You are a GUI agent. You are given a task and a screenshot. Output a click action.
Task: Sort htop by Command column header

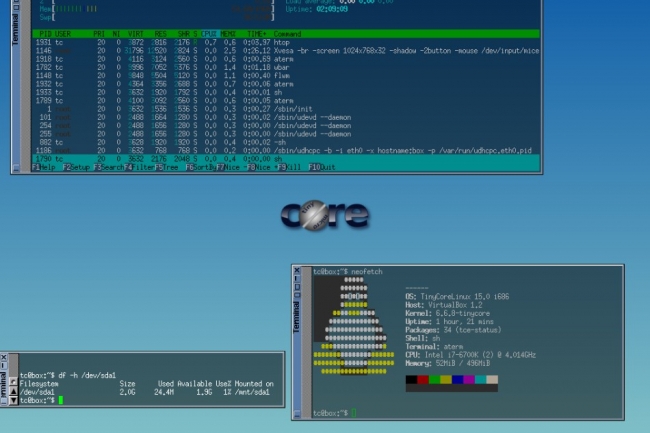pos(287,34)
